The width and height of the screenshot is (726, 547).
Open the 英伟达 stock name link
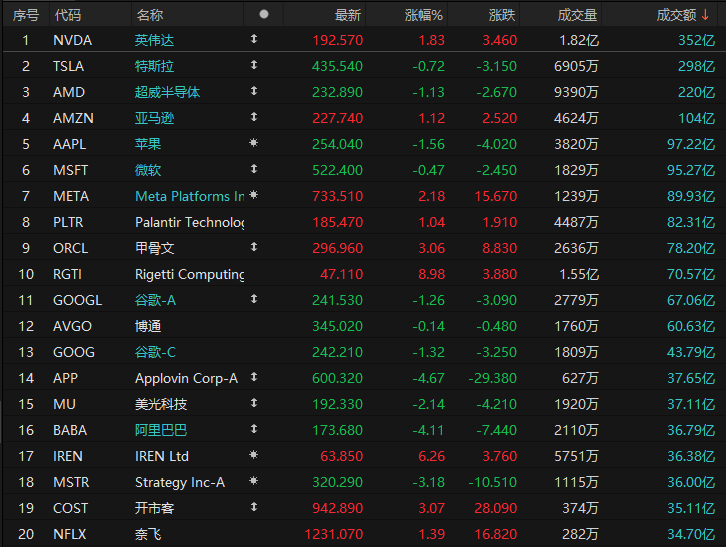[154, 40]
